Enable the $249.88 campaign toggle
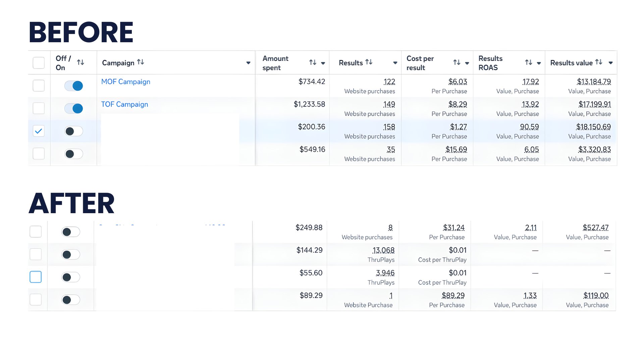Viewport: 644px width, 362px height. tap(71, 232)
